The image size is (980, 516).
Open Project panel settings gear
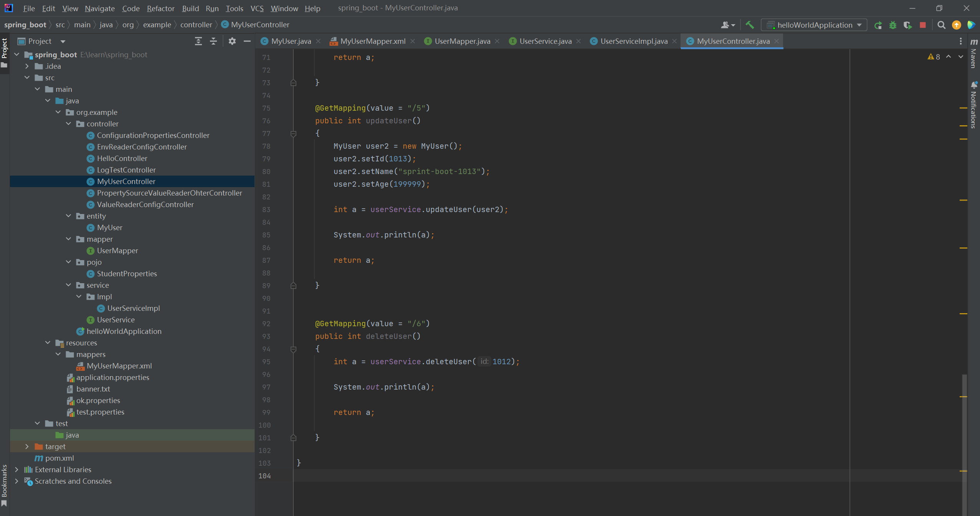tap(232, 41)
